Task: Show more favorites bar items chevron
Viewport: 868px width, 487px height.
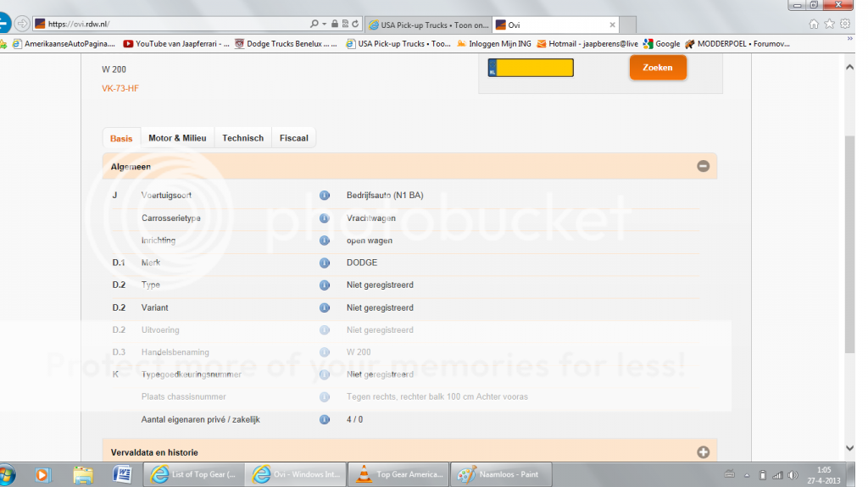Action: tap(849, 39)
